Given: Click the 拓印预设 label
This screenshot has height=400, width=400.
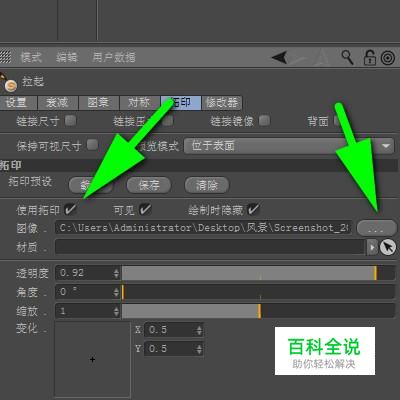Looking at the screenshot, I should point(30,181).
